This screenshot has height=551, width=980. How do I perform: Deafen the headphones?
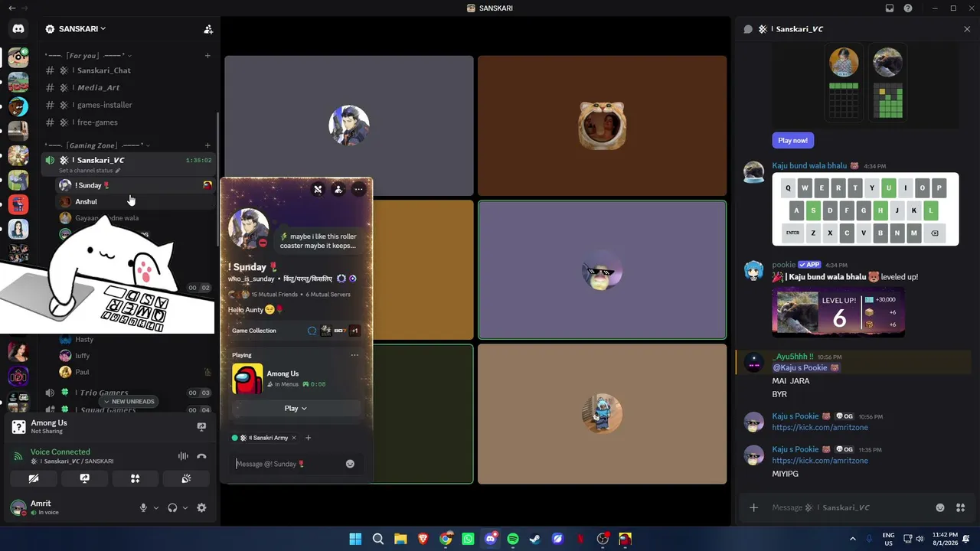(x=172, y=507)
